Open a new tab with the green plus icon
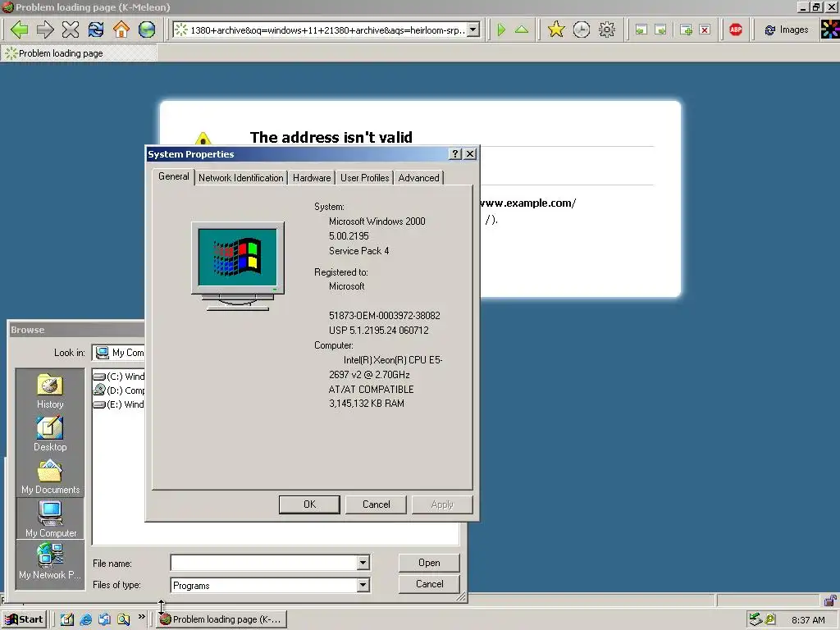Viewport: 840px width, 630px height. (x=686, y=30)
